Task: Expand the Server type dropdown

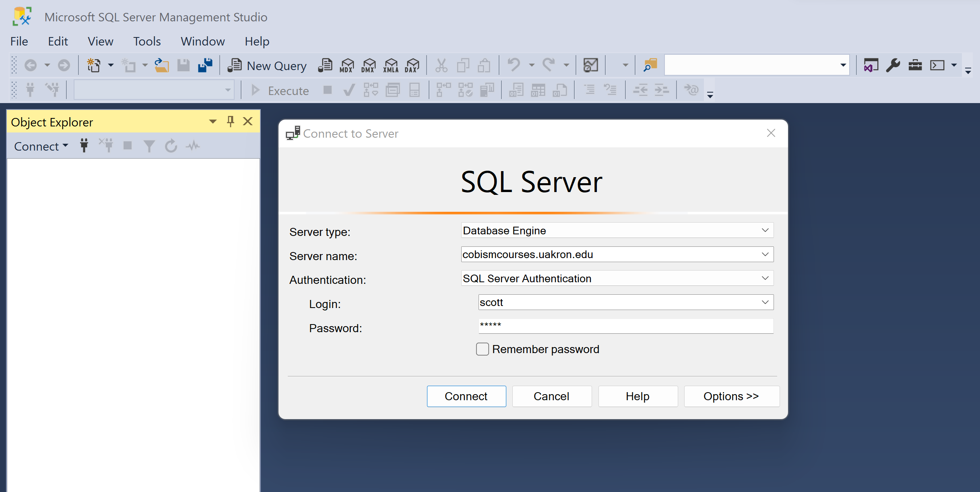Action: [765, 230]
